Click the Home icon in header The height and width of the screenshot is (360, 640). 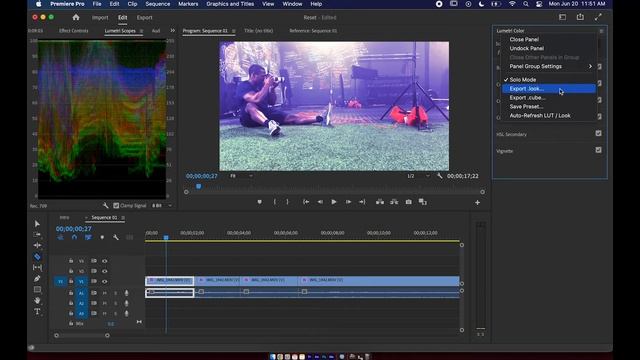tap(76, 18)
